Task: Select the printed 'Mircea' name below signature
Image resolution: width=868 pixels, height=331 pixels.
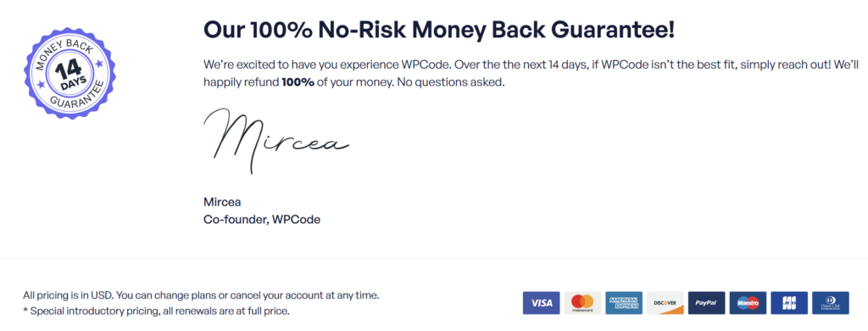Action: (x=222, y=202)
